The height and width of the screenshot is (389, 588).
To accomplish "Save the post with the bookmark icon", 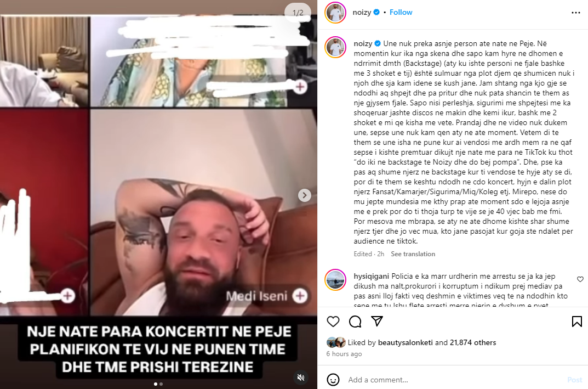I will 576,322.
